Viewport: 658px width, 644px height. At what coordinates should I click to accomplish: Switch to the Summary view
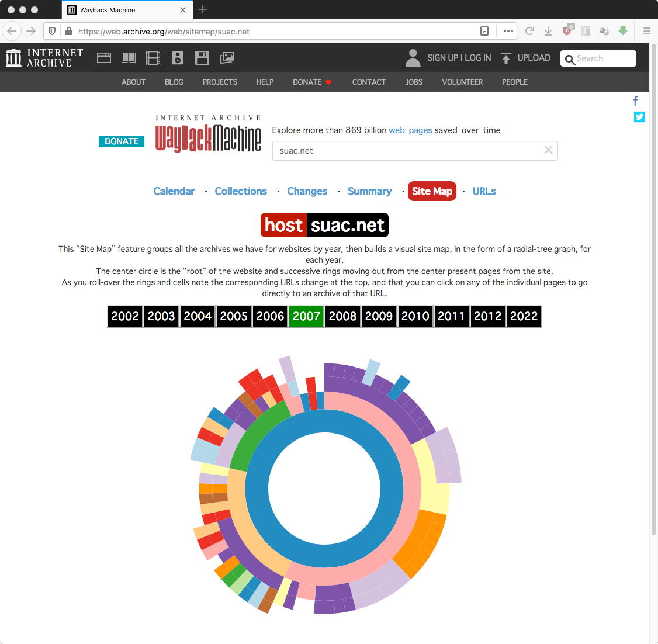(x=370, y=191)
